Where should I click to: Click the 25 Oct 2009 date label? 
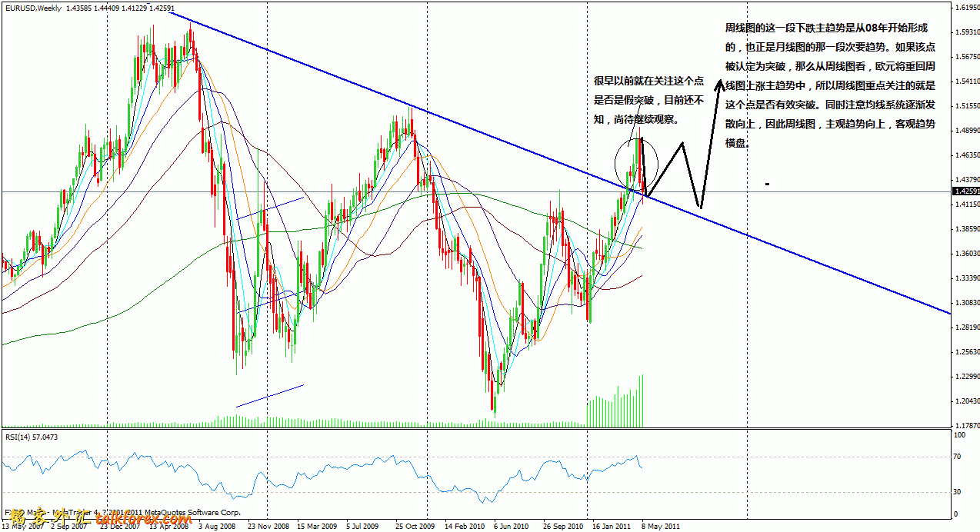[416, 527]
